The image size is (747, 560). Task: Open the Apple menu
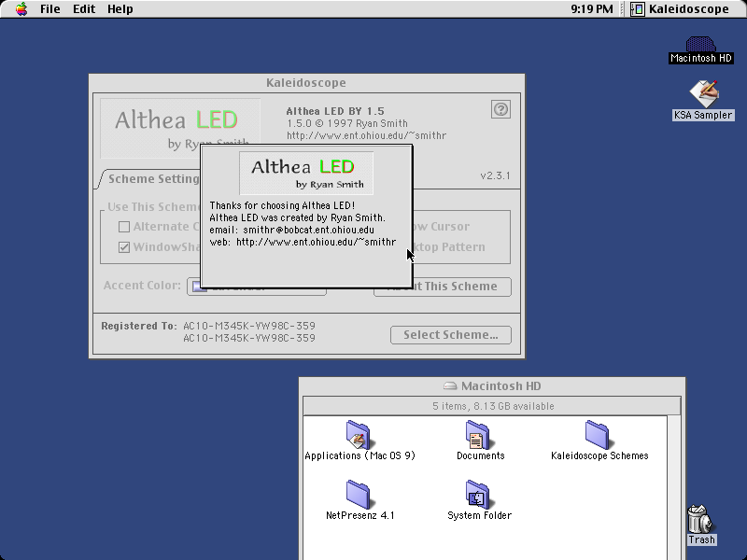[x=21, y=9]
